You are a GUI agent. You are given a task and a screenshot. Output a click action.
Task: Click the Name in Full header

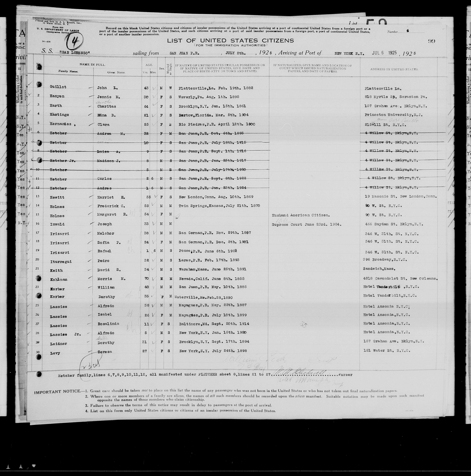tap(92, 65)
